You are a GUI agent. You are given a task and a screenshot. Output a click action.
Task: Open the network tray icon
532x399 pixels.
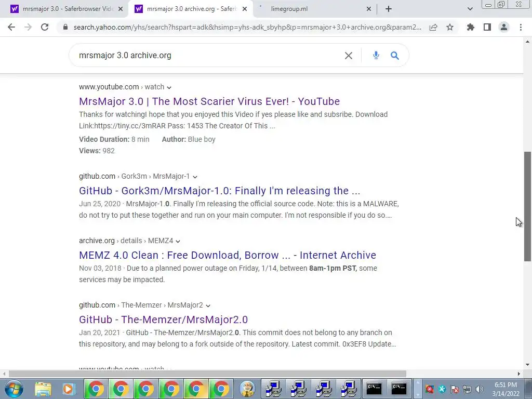(467, 389)
